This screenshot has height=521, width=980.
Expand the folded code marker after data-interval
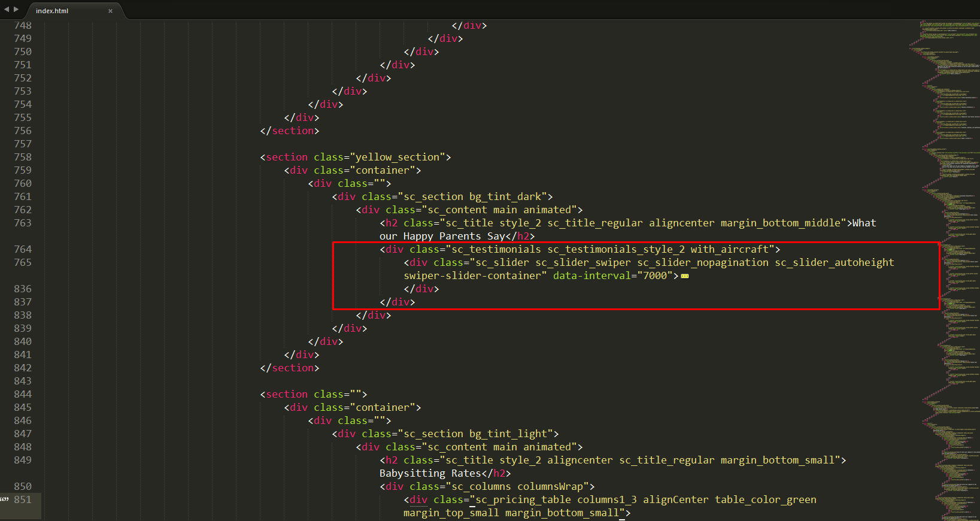coord(685,276)
